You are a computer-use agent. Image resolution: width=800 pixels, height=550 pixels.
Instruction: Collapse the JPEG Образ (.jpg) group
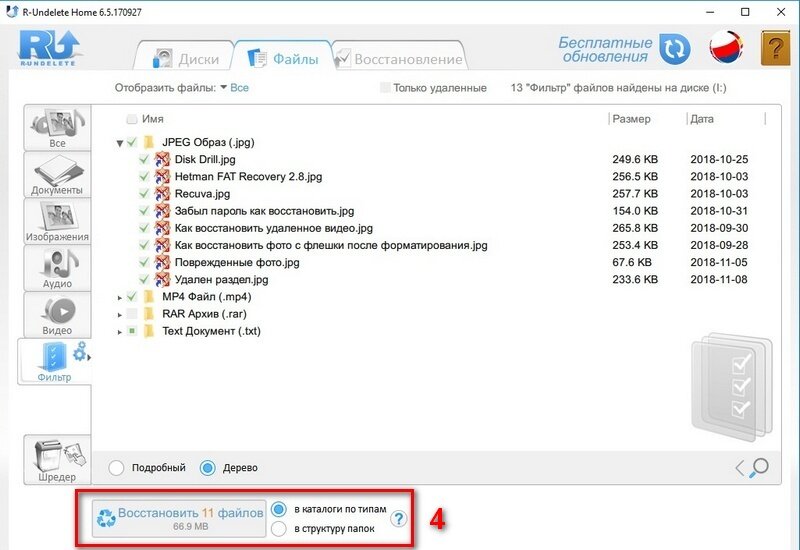119,143
